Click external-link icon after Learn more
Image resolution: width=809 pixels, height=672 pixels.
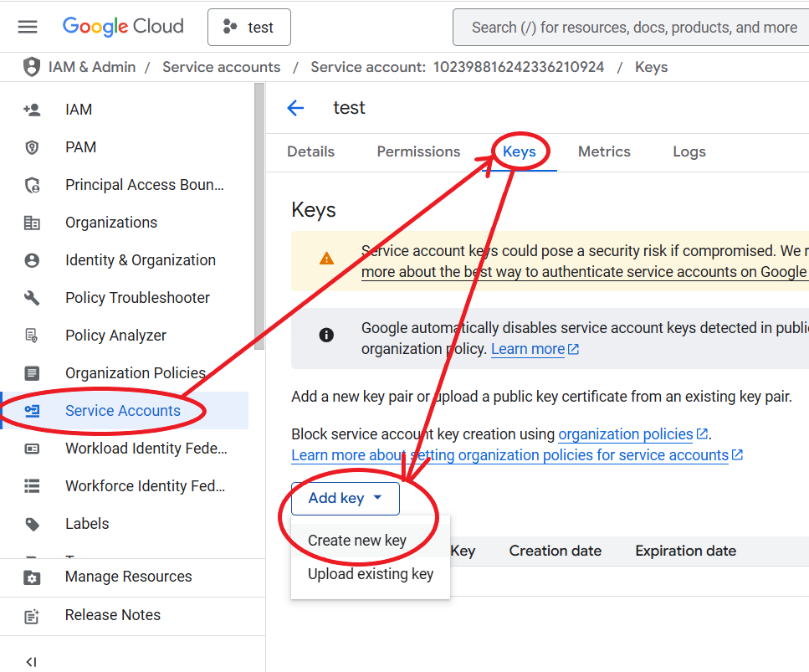pos(574,350)
